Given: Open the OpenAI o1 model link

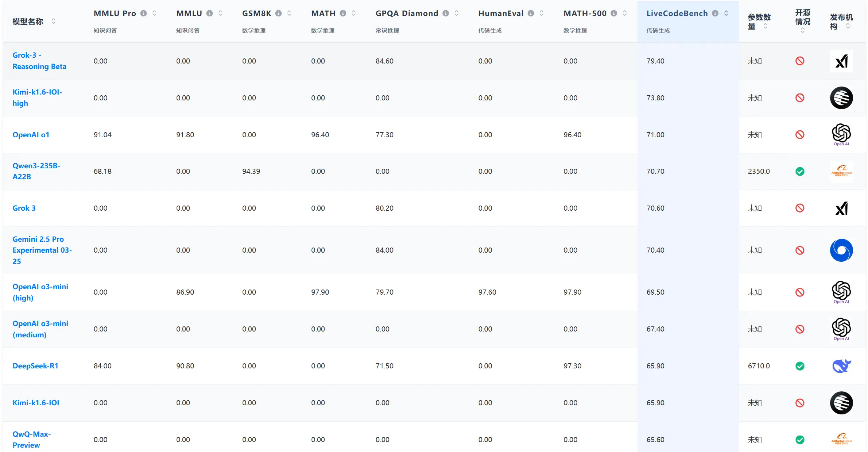Looking at the screenshot, I should click(31, 135).
